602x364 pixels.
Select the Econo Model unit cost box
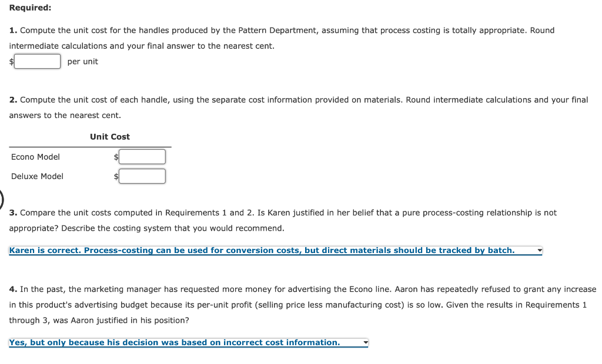(142, 156)
